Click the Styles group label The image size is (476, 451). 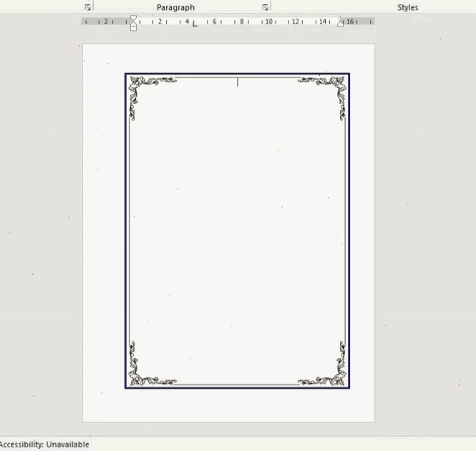[x=408, y=8]
